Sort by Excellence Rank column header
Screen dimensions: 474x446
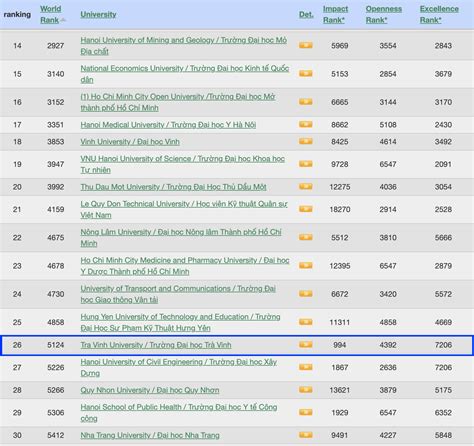[x=439, y=14]
